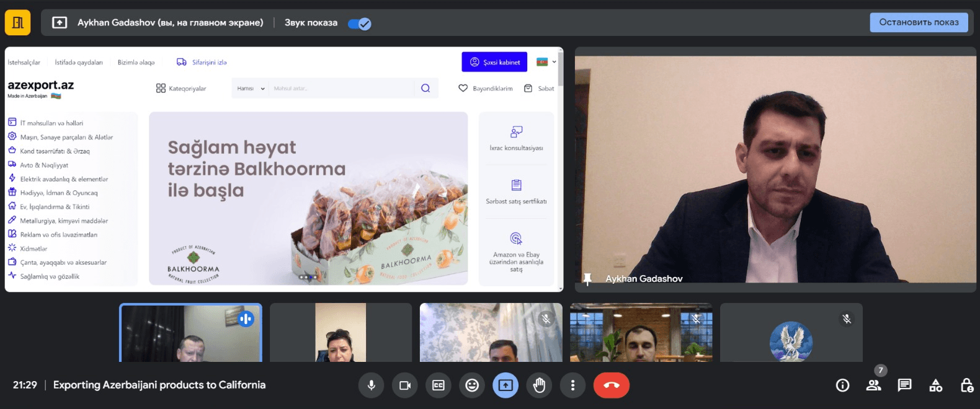Mute the microphone in the call bar
Screen dimensions: 980x409
371,385
